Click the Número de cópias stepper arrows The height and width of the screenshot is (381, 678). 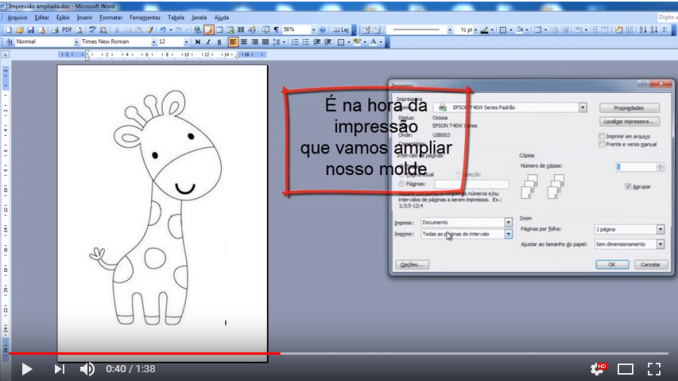pos(660,167)
